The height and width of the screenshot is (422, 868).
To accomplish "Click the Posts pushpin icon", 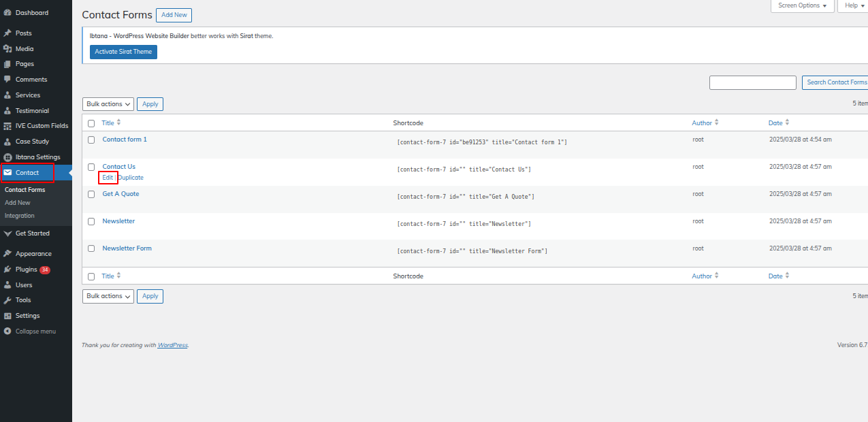I will pos(7,33).
